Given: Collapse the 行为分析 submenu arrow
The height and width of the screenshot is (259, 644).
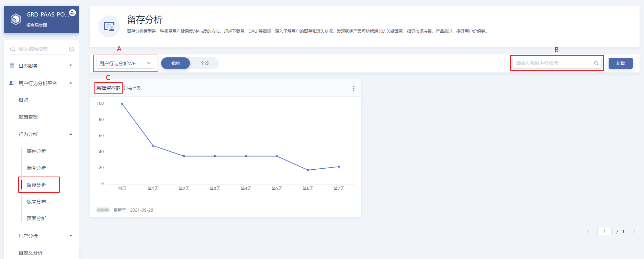Looking at the screenshot, I should 71,134.
